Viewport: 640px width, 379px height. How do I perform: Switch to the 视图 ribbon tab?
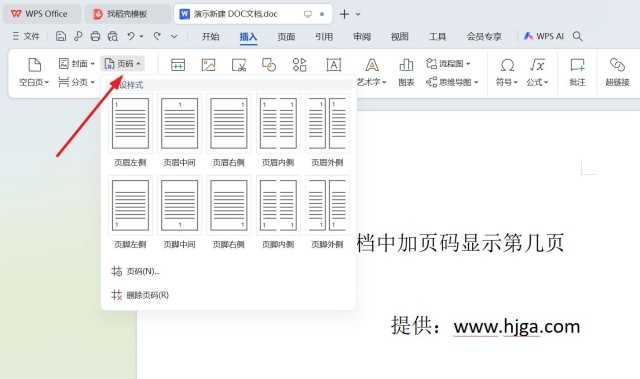click(400, 36)
